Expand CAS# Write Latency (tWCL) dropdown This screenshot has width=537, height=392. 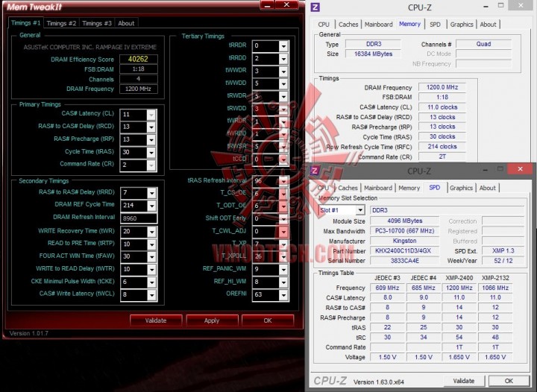151,295
